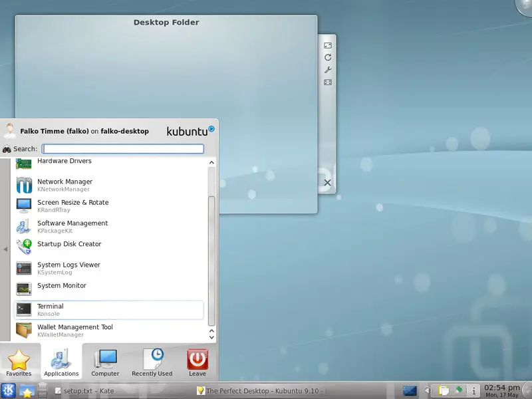
Task: Click the green tray icon beside the clipboard
Action: [x=458, y=390]
